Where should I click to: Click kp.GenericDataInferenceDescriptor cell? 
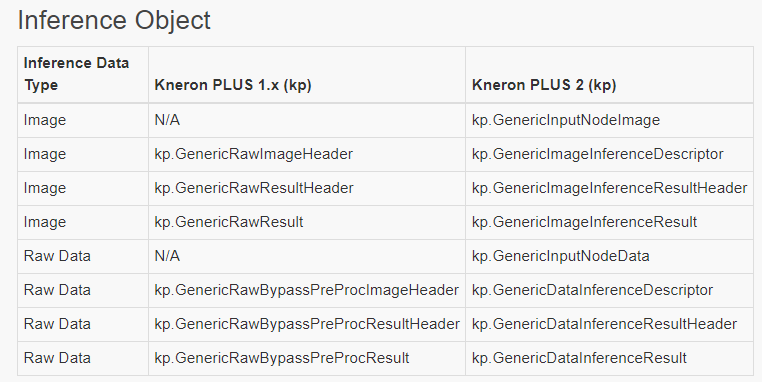592,290
